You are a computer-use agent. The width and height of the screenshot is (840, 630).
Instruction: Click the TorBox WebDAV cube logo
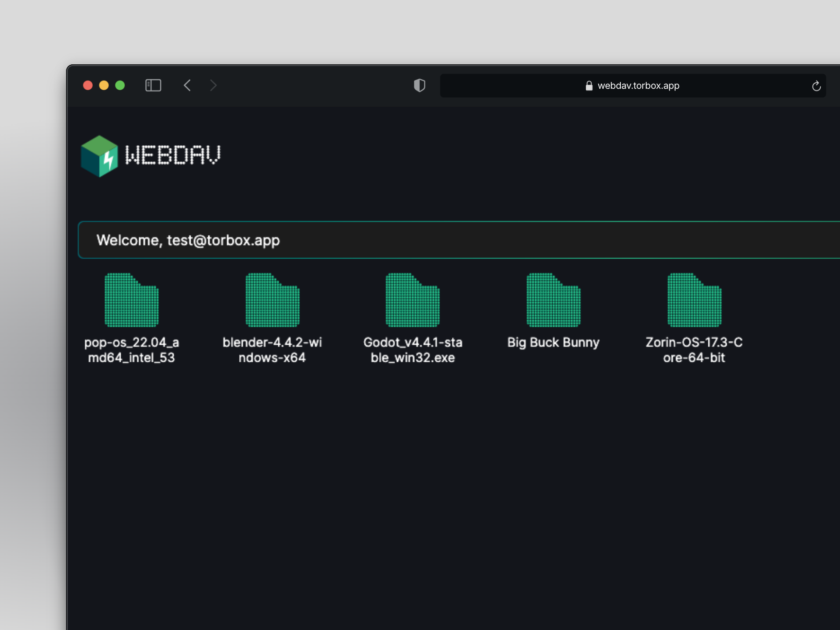click(x=99, y=156)
